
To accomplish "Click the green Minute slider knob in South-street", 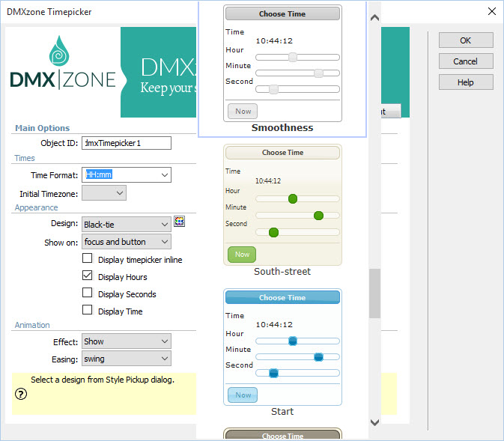I will 318,216.
